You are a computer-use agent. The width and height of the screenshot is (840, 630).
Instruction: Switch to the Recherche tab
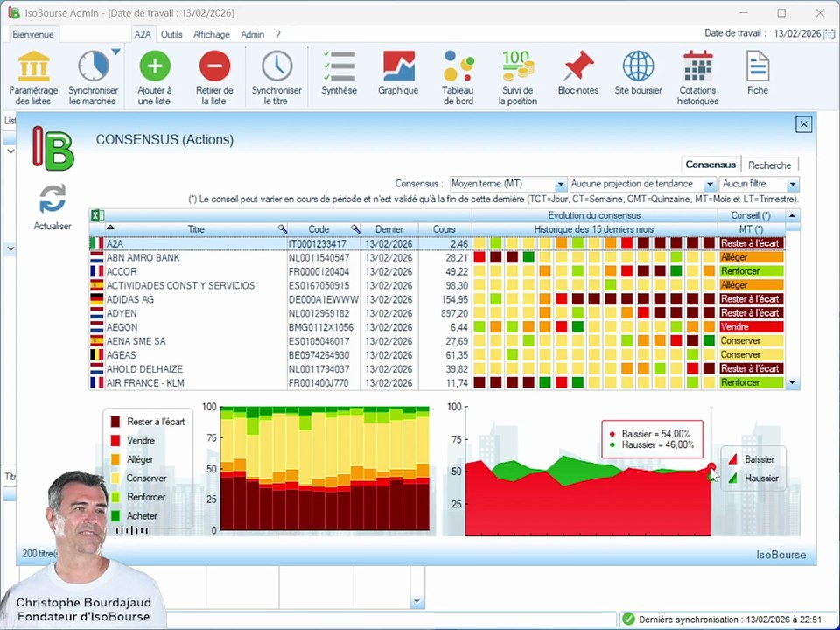pyautogui.click(x=769, y=165)
